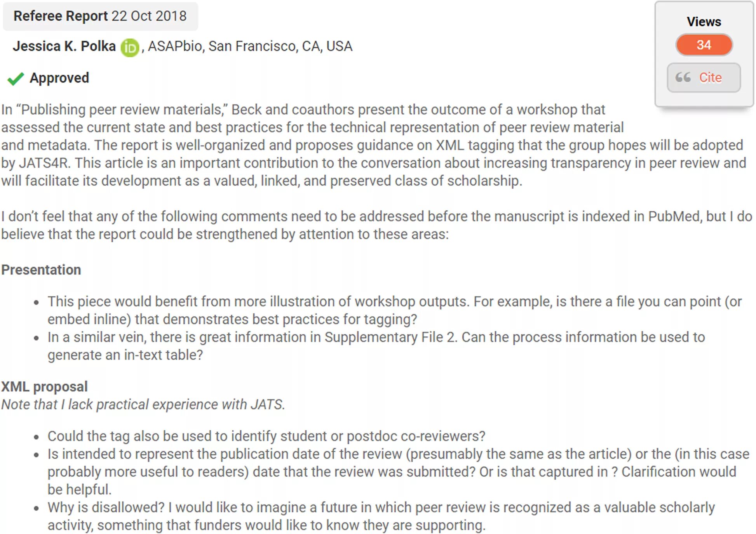Click the bullet about student or postdoc co-reviewers
The image size is (756, 534).
267,436
